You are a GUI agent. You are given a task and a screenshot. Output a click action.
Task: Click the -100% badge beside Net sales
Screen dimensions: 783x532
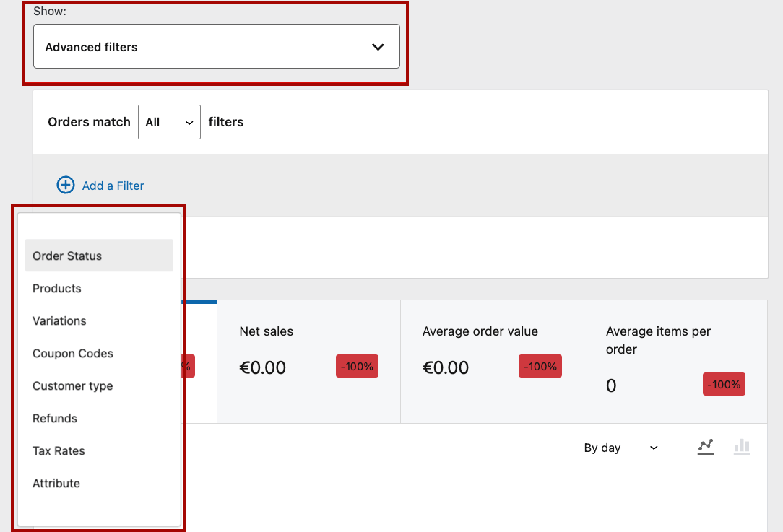[x=357, y=366]
